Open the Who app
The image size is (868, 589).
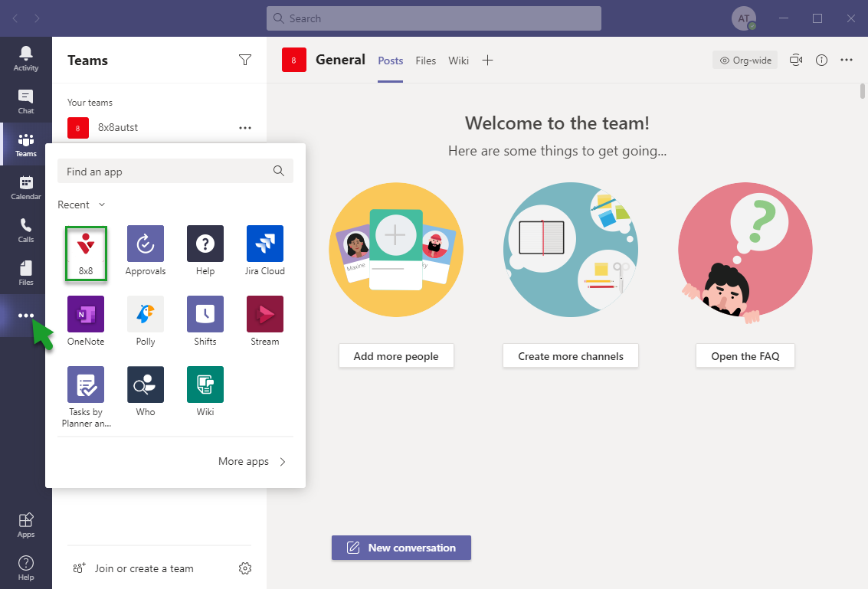coord(146,385)
